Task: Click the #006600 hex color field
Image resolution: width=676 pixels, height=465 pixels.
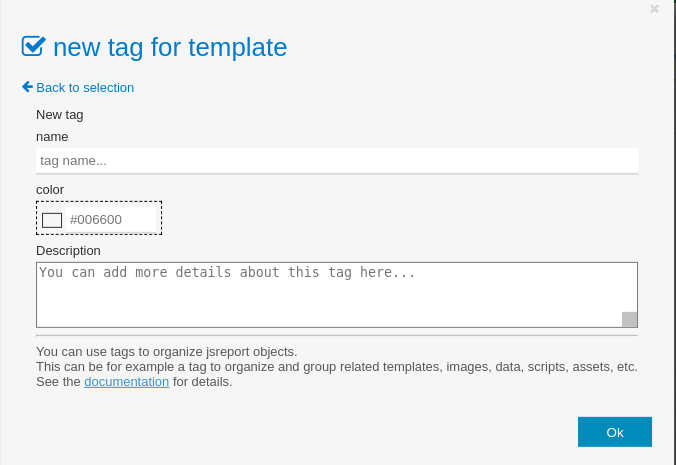Action: (x=112, y=219)
